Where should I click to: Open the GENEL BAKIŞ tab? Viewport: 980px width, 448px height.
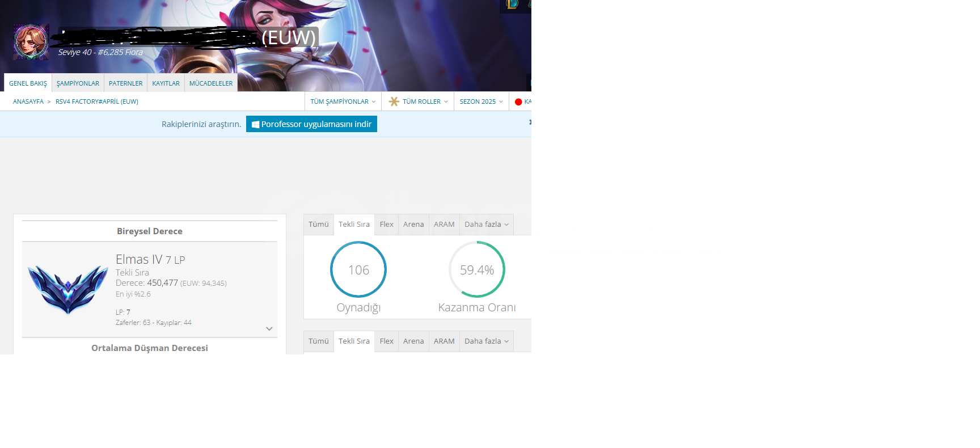pos(28,83)
